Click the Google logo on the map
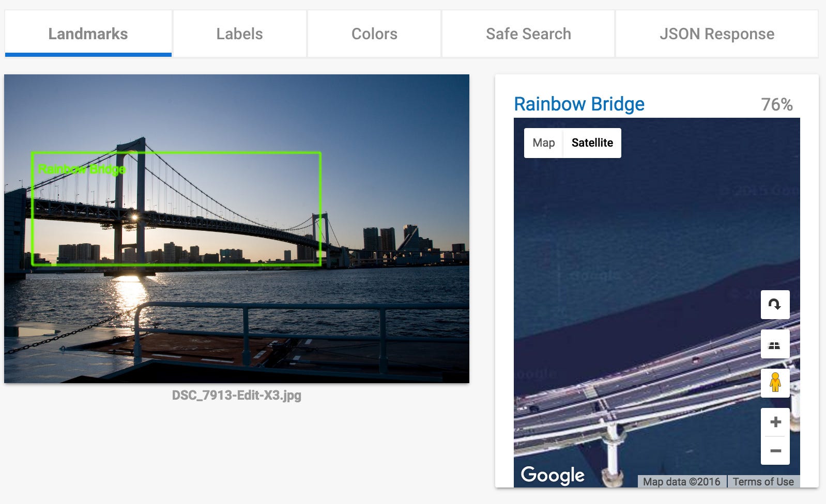This screenshot has height=504, width=826. pos(552,475)
